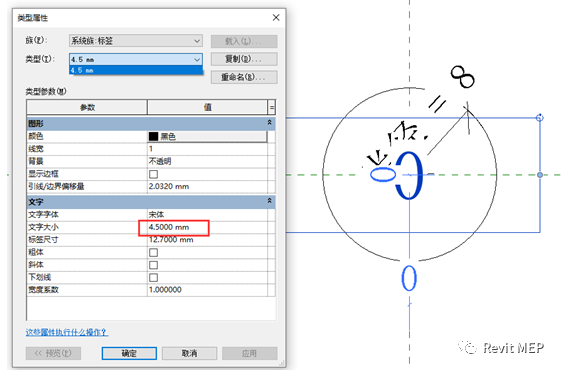Click the 重命名 rename button
This screenshot has height=379, width=569.
(244, 77)
